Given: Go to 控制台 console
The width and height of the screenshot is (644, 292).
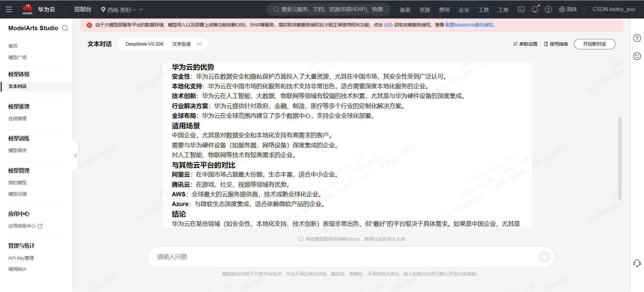Looking at the screenshot, I should [83, 9].
